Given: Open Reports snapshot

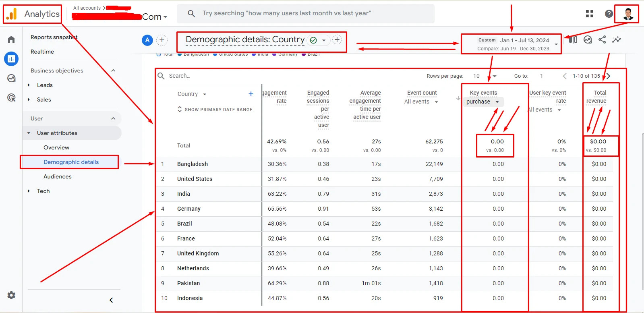Looking at the screenshot, I should tap(54, 37).
